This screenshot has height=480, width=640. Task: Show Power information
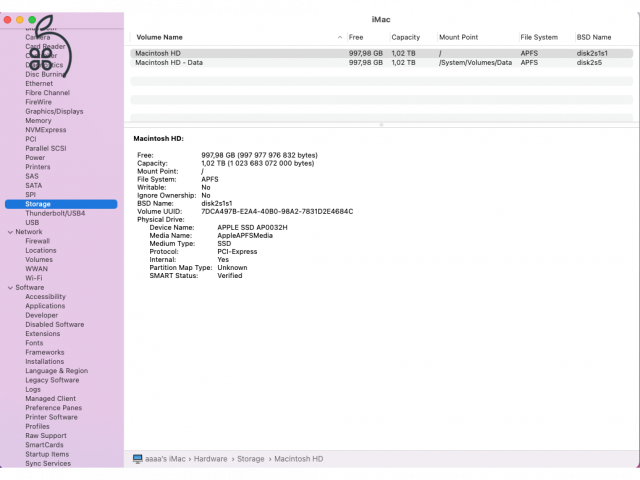[35, 158]
